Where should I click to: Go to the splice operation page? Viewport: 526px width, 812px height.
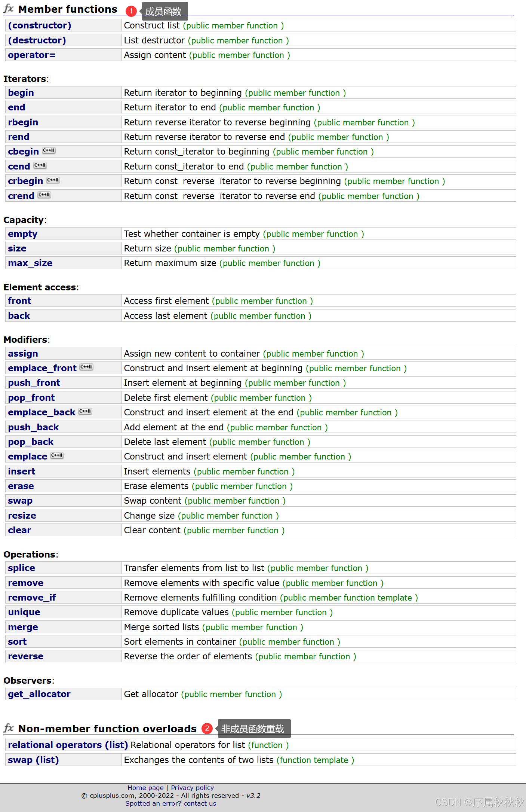(x=21, y=568)
